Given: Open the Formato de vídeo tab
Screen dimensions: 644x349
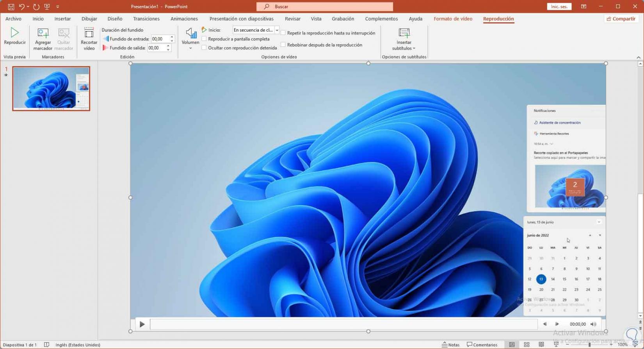Looking at the screenshot, I should tap(453, 19).
